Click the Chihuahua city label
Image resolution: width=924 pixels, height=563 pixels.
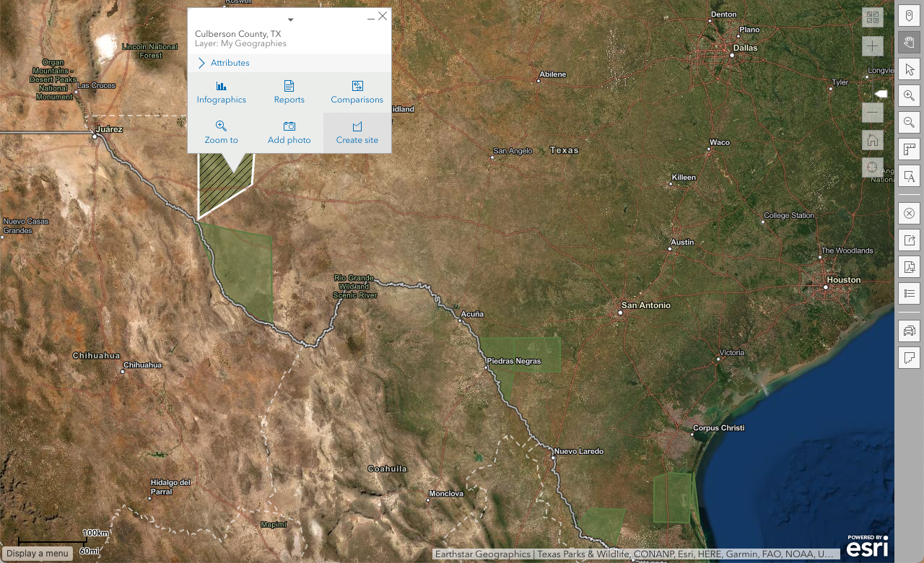(142, 365)
